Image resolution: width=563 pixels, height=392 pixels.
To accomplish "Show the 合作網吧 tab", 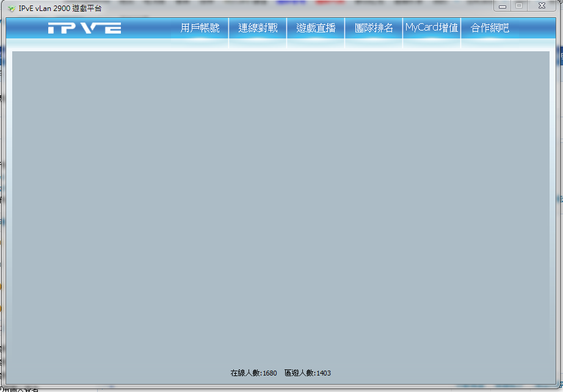I will [x=490, y=28].
